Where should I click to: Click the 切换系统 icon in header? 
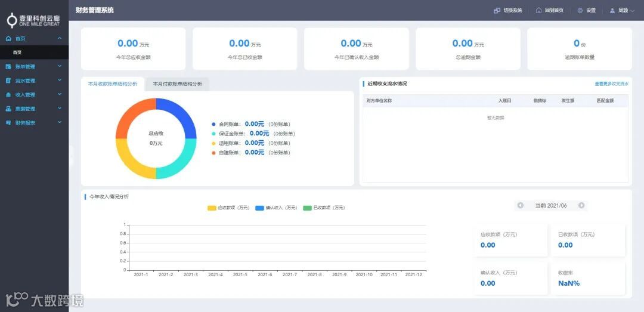click(x=497, y=10)
